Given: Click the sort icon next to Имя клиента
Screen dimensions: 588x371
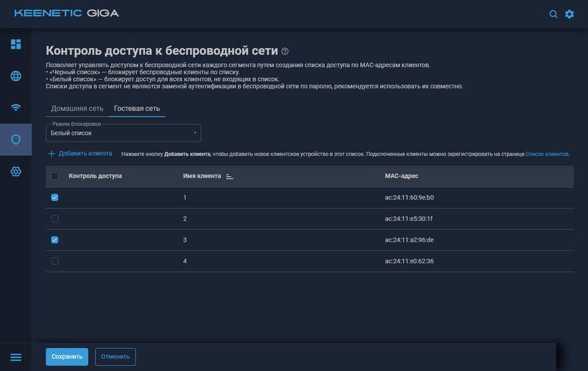Looking at the screenshot, I should coord(230,176).
